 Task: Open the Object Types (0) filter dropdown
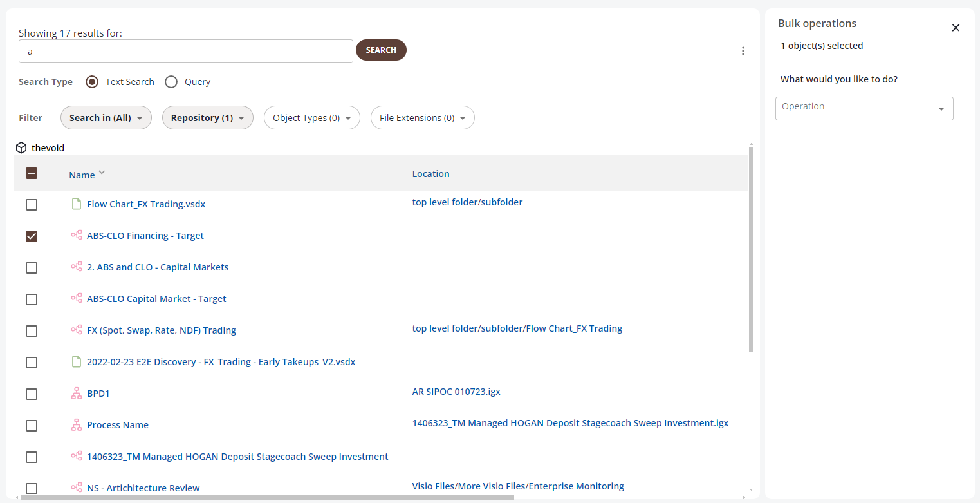311,118
